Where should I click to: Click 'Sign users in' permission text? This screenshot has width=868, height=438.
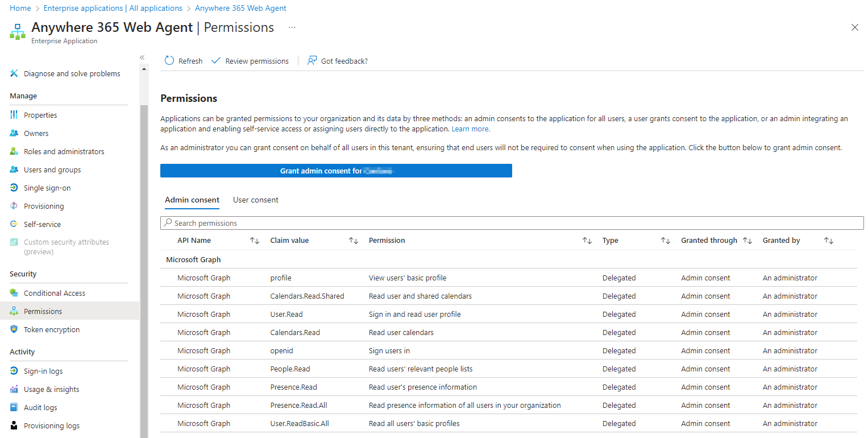(x=389, y=350)
